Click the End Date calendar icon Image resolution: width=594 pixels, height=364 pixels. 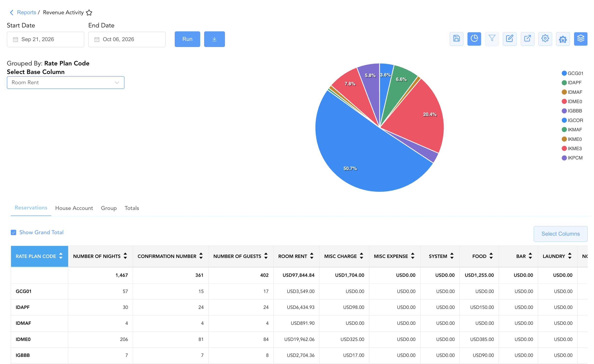[97, 39]
